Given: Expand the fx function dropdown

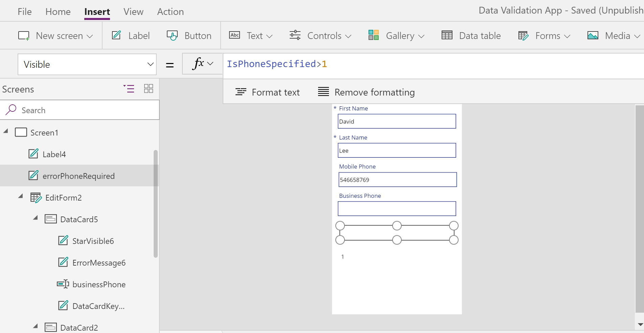Looking at the screenshot, I should click(210, 64).
